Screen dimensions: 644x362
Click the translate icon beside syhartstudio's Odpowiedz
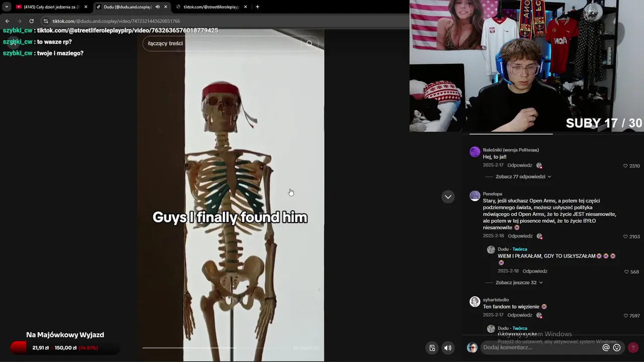pos(539,315)
